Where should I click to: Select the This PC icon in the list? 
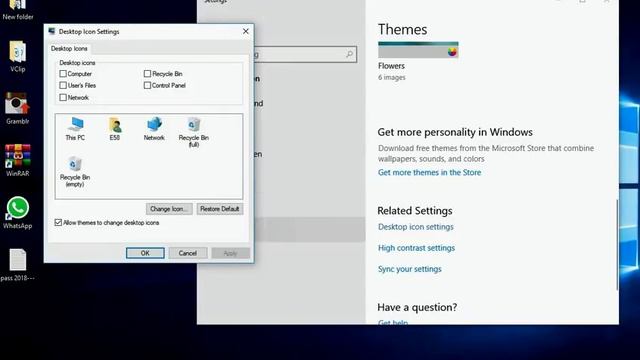coord(75,129)
